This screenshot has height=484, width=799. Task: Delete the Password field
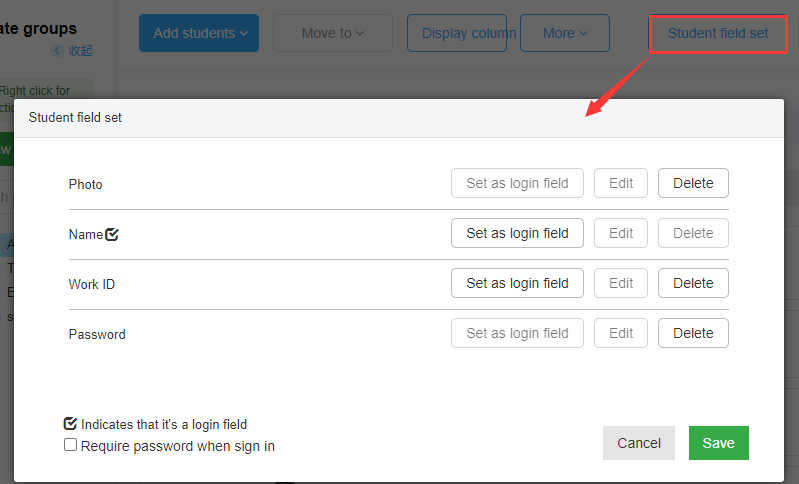click(x=693, y=333)
